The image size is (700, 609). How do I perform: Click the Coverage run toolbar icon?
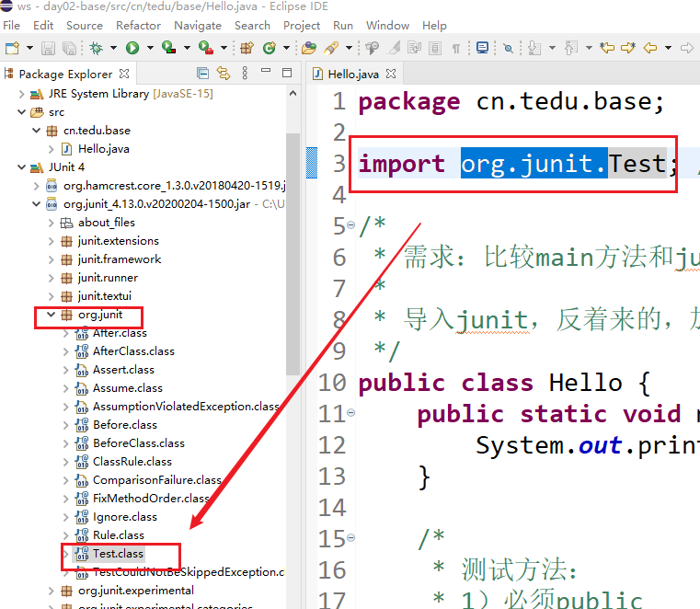[168, 48]
